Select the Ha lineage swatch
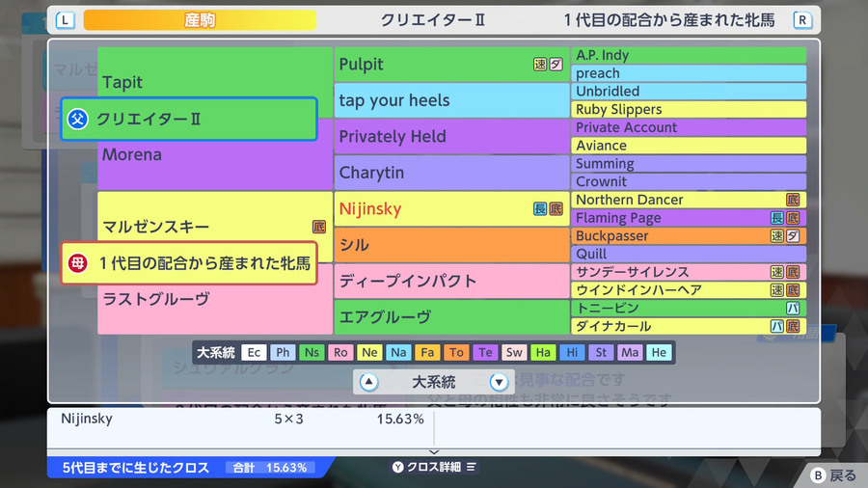The width and height of the screenshot is (868, 488). [543, 352]
